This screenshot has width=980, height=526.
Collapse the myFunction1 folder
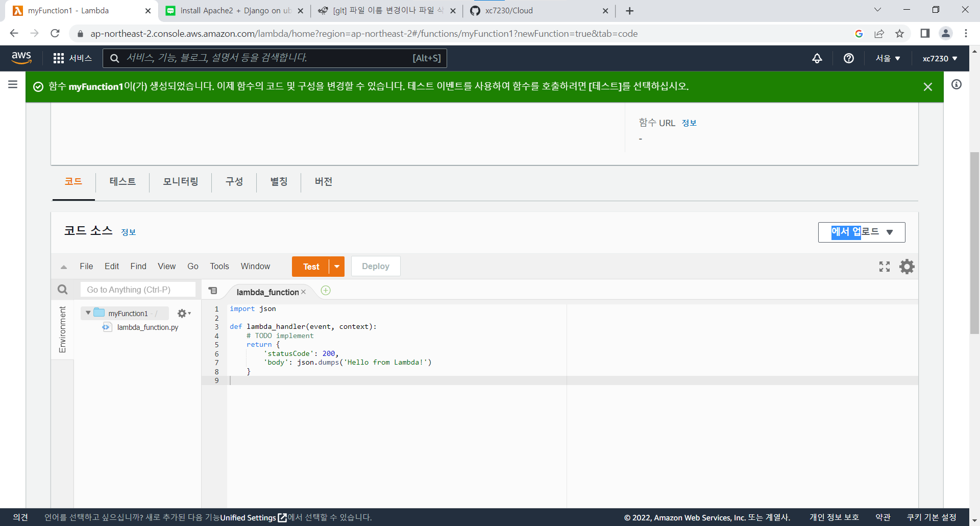pyautogui.click(x=88, y=313)
